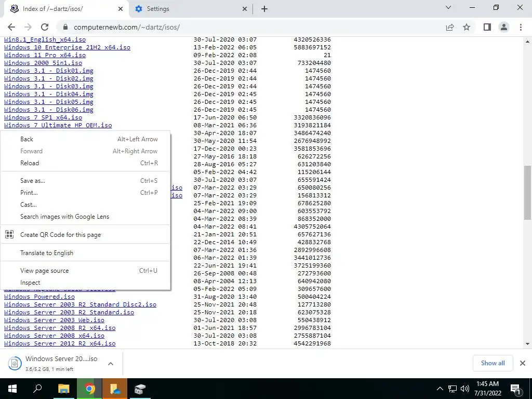
Task: Open Windows Server 2003 R2 Standard Disc2.iso link
Action: 80,304
